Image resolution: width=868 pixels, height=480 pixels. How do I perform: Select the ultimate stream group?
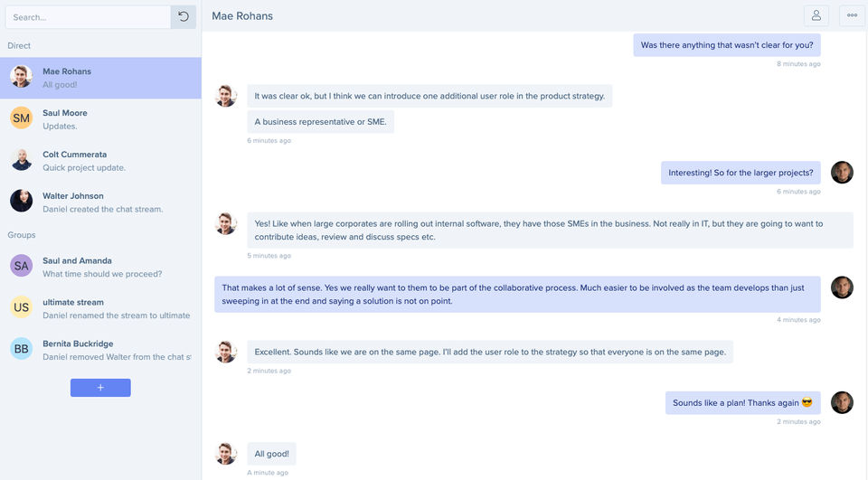point(99,308)
